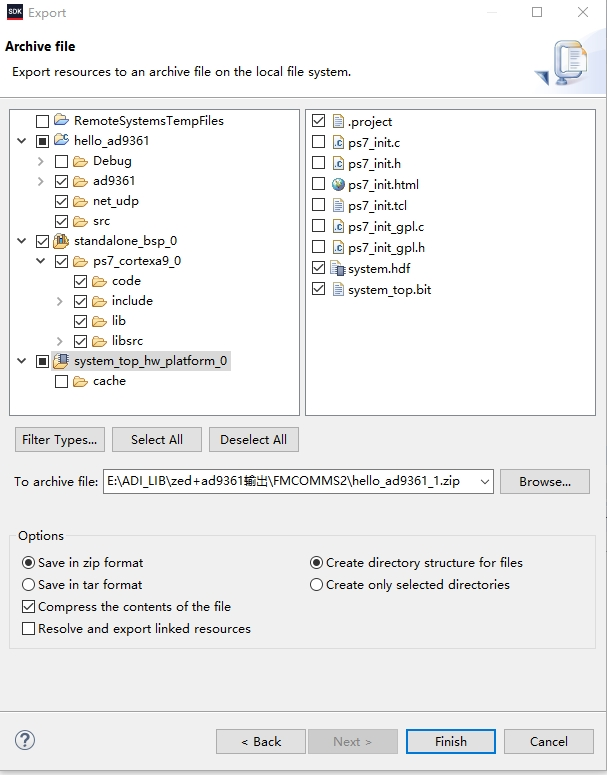Check the cache folder checkbox
This screenshot has width=607, height=775.
tap(61, 382)
